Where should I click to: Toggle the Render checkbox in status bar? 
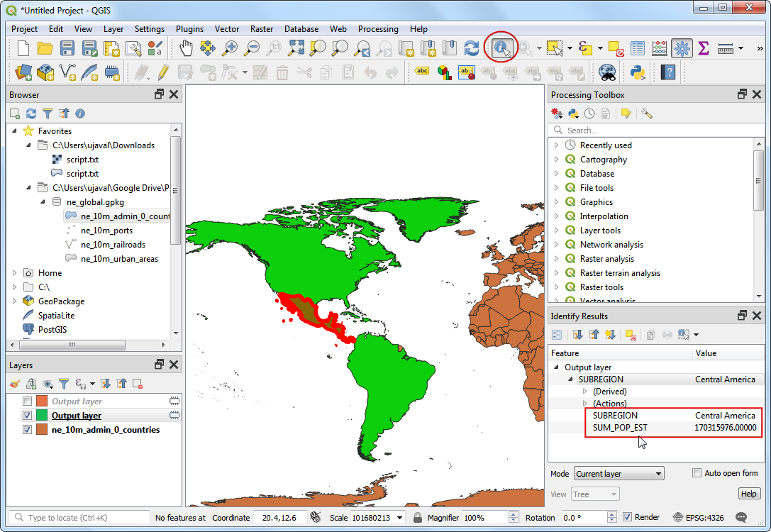627,517
